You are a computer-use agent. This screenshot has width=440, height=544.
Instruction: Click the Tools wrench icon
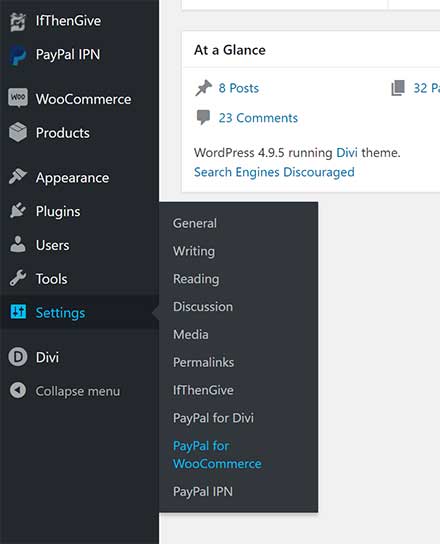pos(18,278)
